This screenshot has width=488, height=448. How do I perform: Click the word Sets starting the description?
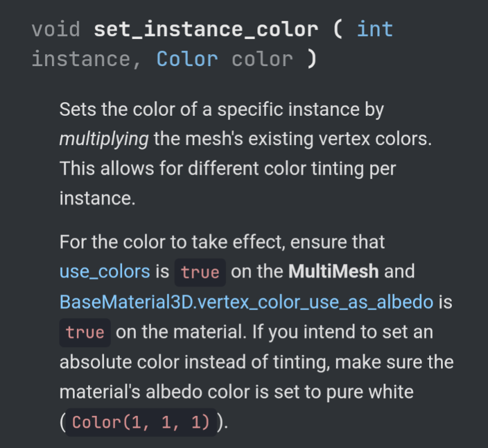click(x=78, y=109)
